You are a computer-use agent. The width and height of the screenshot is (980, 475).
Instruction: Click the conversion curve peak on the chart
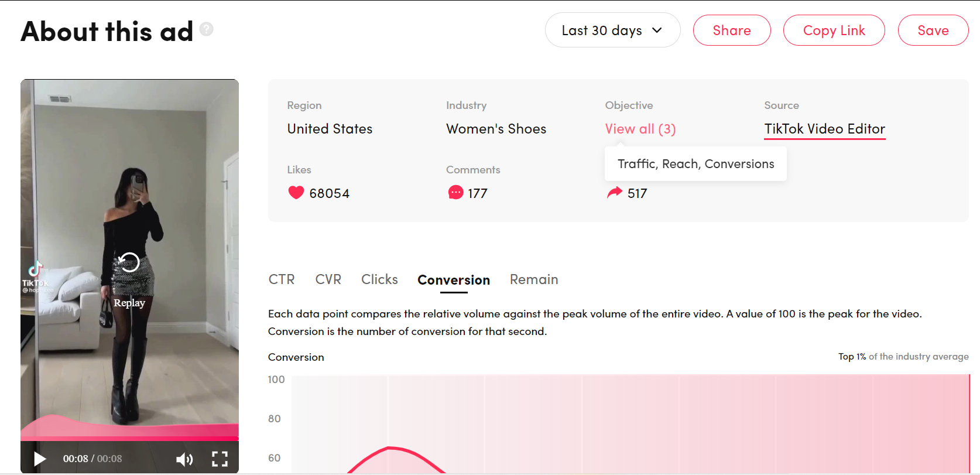390,448
